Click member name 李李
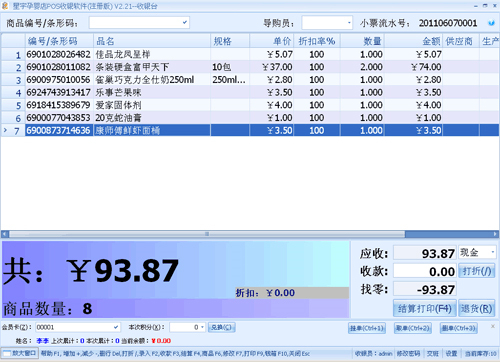The height and width of the screenshot is (362, 500). pos(42,341)
